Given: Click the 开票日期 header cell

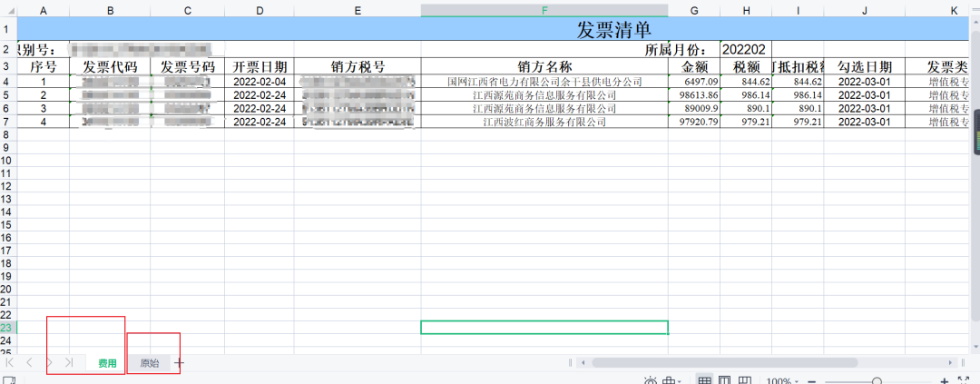Looking at the screenshot, I should point(260,66).
